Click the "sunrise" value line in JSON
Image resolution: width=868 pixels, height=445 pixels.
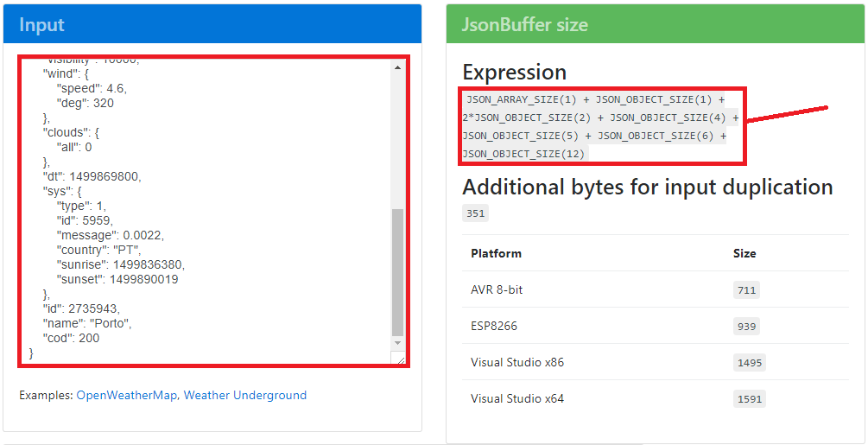point(120,264)
